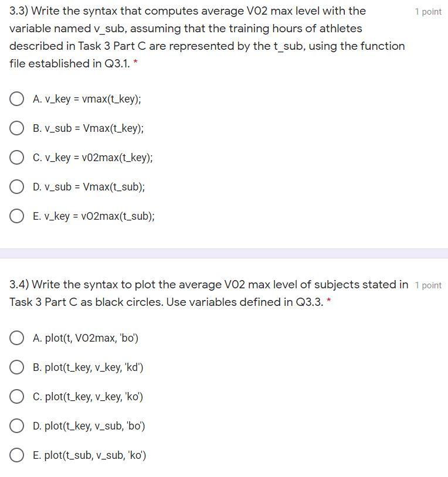
Task: Click the 1 point label on question 3.4
Action: pyautogui.click(x=429, y=285)
